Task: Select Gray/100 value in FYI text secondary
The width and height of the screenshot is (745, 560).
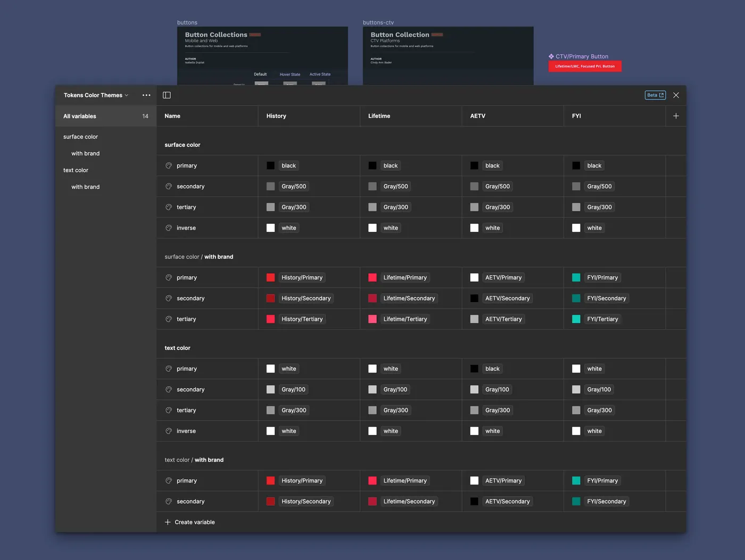Action: [x=599, y=389]
